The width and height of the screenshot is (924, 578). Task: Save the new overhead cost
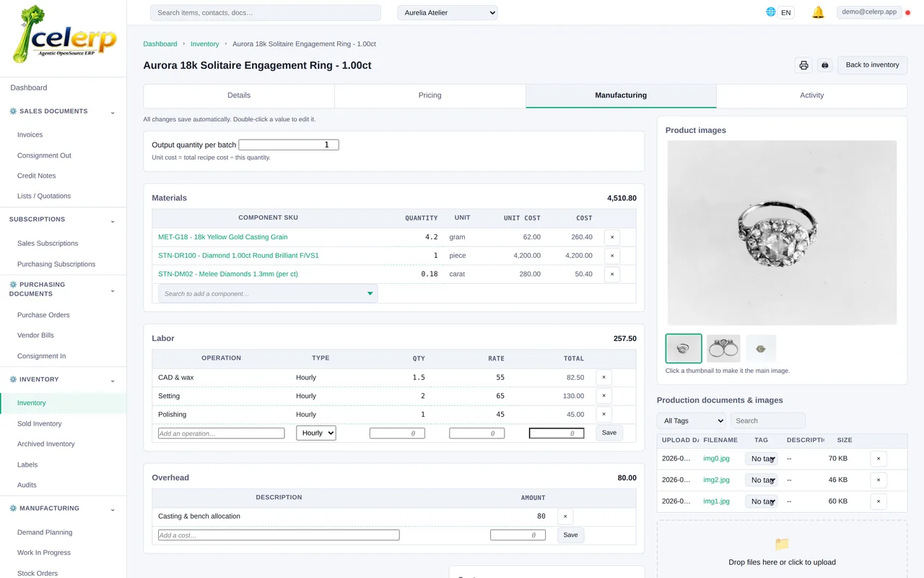click(570, 535)
